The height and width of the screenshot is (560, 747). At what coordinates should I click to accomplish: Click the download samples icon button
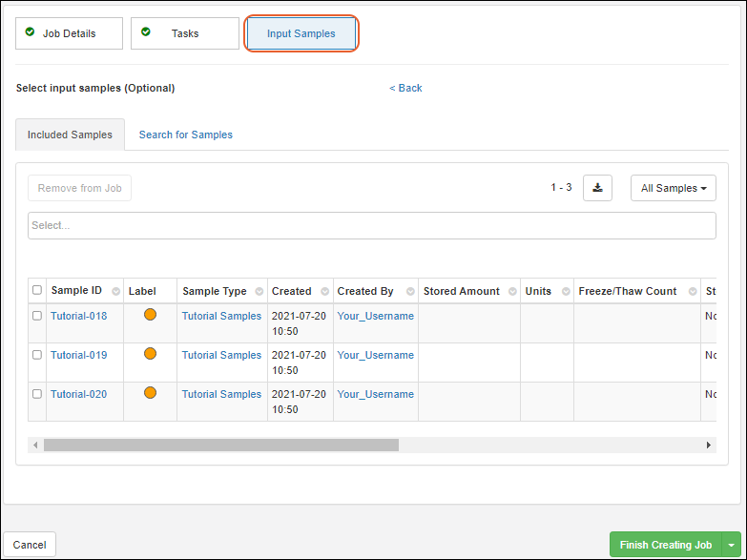tap(598, 188)
